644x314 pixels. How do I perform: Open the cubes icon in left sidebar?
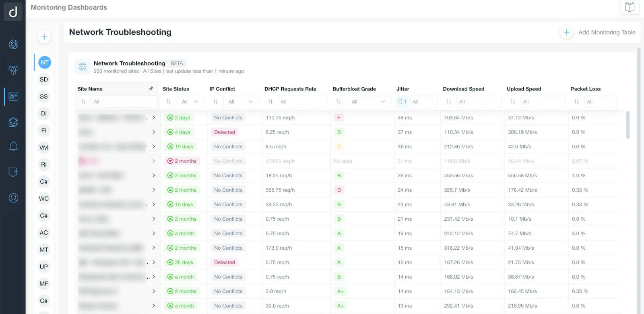(x=13, y=70)
